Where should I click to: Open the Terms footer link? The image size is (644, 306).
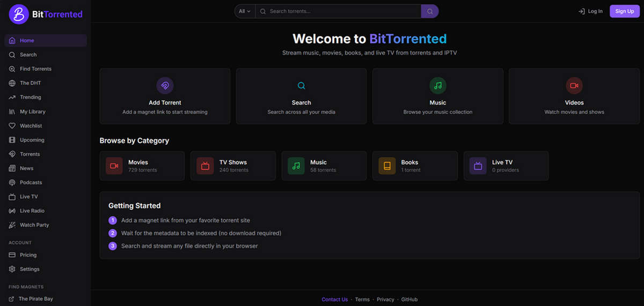362,300
